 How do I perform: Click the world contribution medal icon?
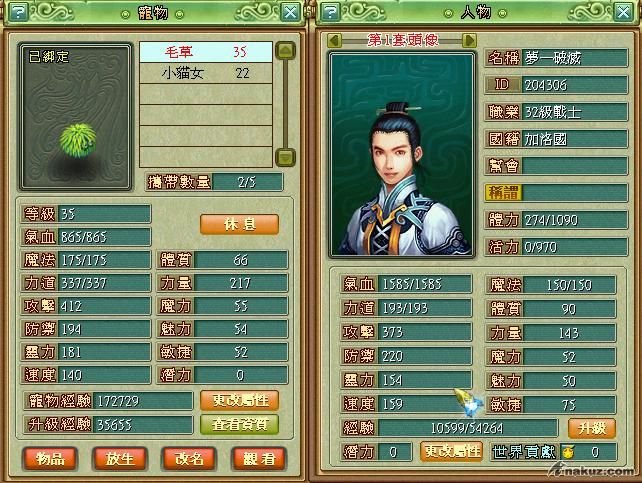568,452
